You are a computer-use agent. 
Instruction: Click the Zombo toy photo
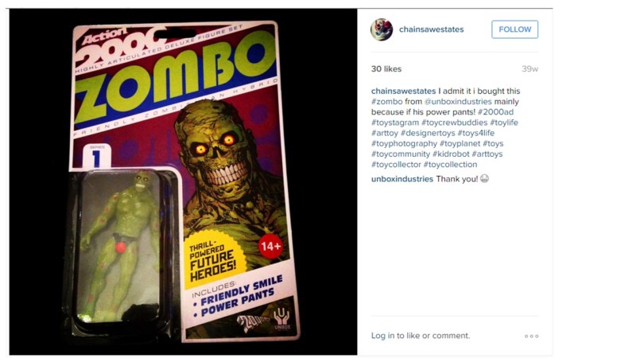pyautogui.click(x=183, y=181)
